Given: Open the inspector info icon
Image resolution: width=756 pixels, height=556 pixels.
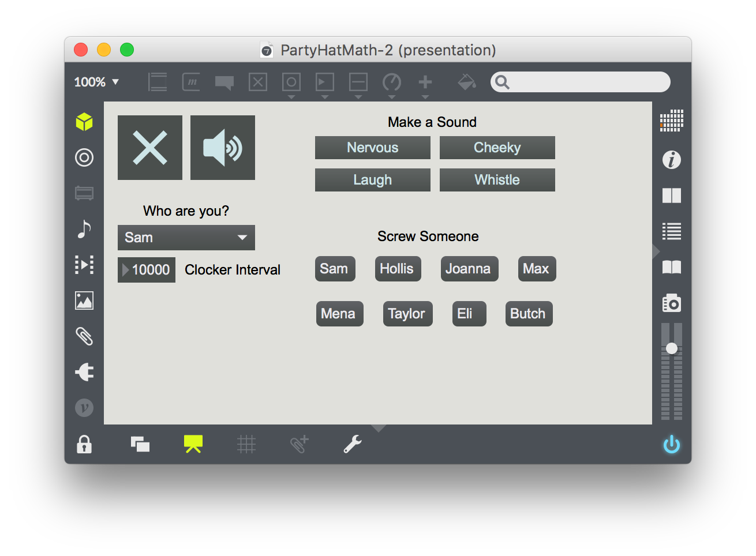Looking at the screenshot, I should coord(672,160).
